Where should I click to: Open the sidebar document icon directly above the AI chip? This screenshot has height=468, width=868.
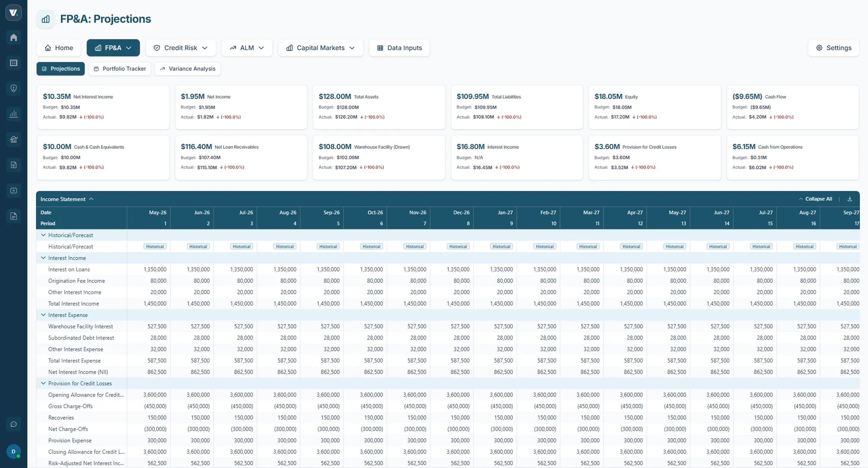coord(14,165)
